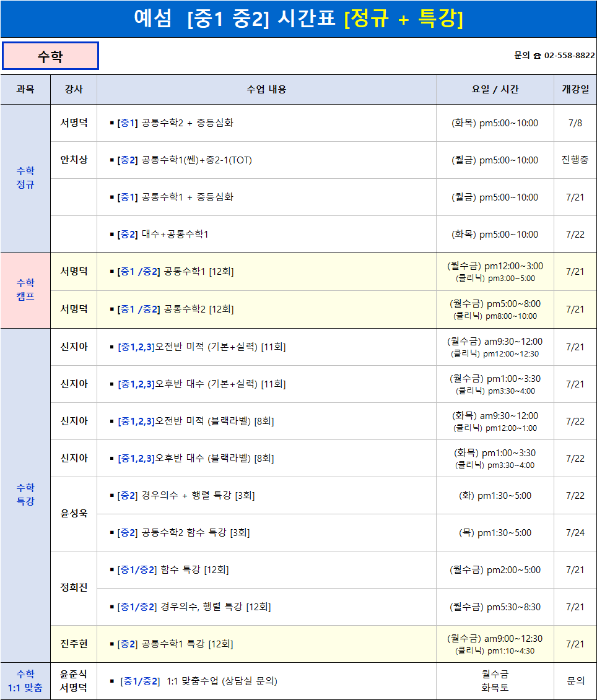Click instructor name 진주현
597x700 pixels.
[74, 644]
